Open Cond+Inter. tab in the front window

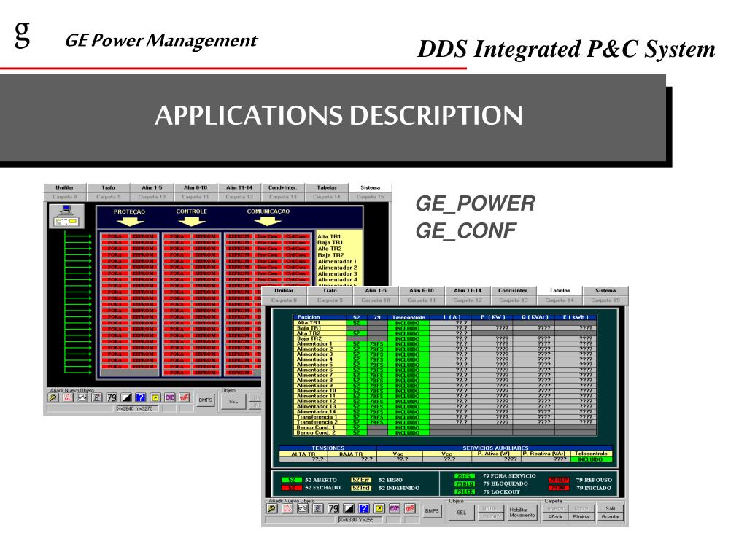[513, 290]
